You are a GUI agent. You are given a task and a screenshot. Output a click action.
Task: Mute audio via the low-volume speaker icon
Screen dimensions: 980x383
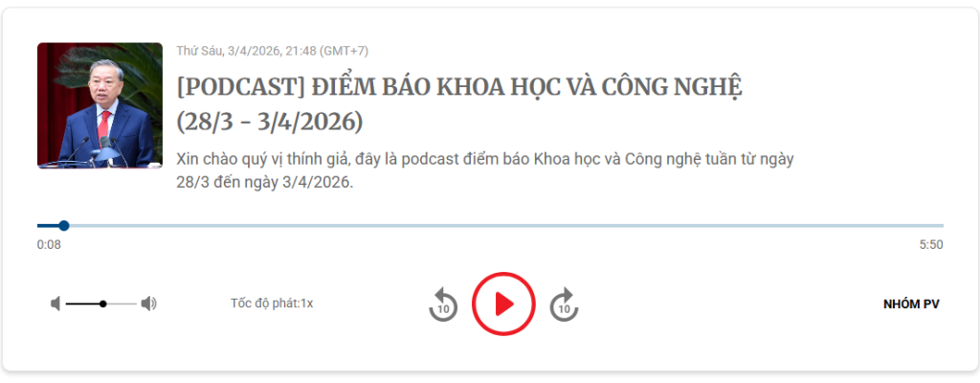pos(56,304)
